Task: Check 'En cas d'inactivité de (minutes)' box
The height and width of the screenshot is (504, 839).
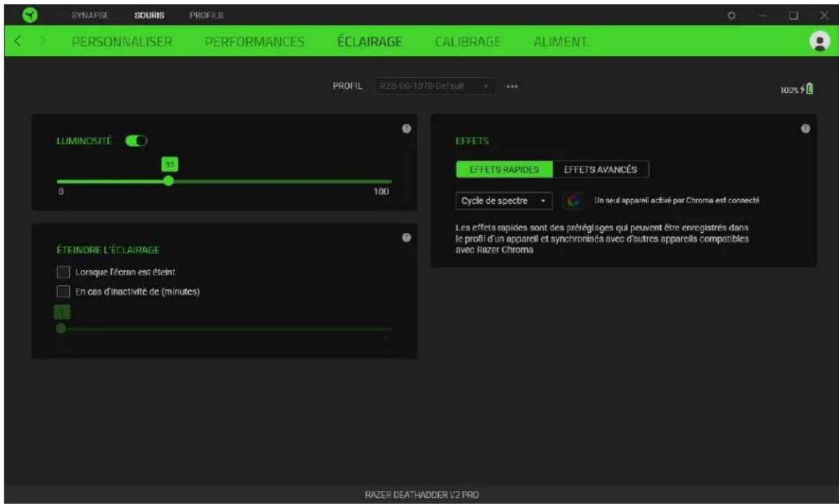Action: (x=63, y=292)
